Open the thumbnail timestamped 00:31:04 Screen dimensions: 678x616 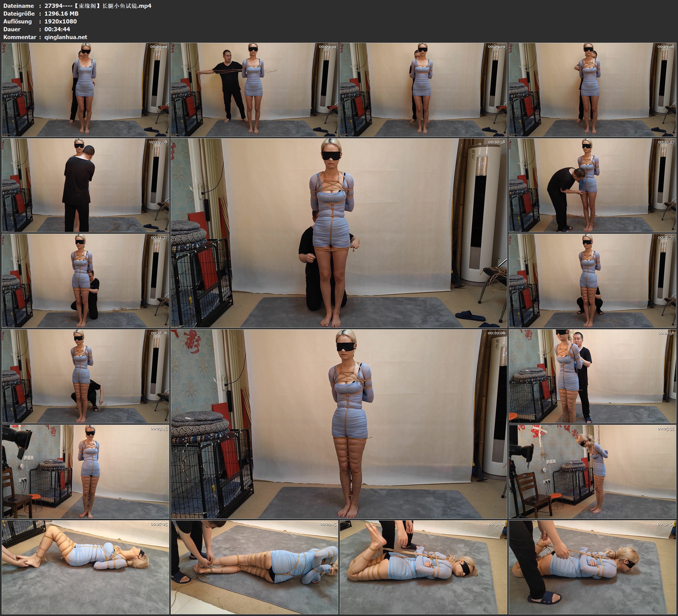424,567
